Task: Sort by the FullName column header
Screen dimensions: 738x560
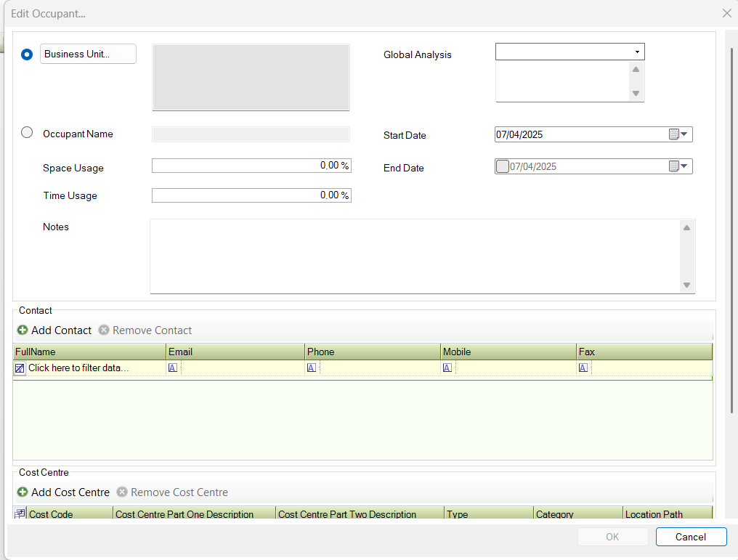Action: 87,352
